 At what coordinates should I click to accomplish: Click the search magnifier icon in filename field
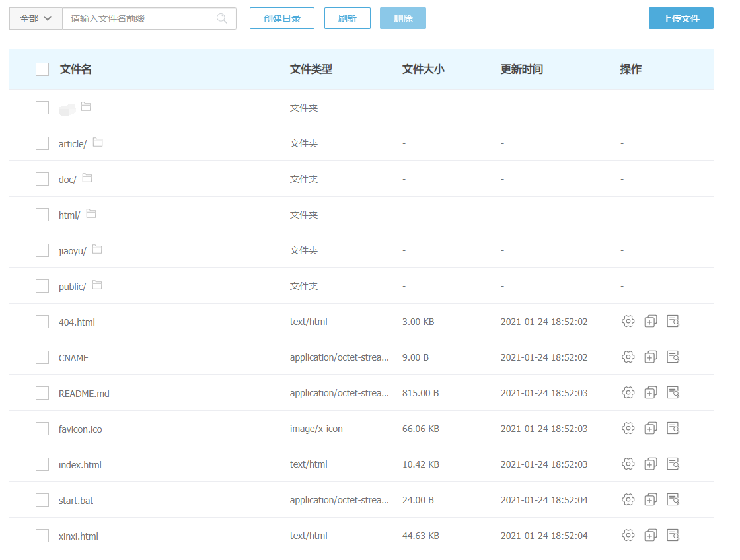point(222,18)
